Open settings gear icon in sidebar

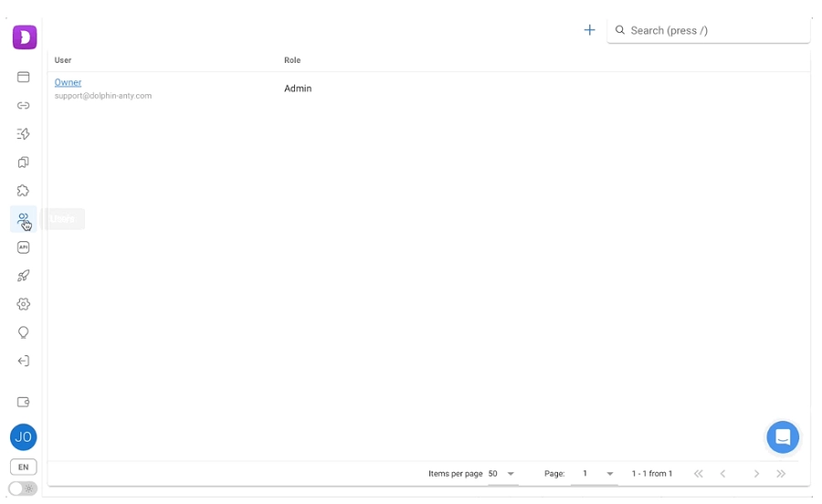[24, 304]
